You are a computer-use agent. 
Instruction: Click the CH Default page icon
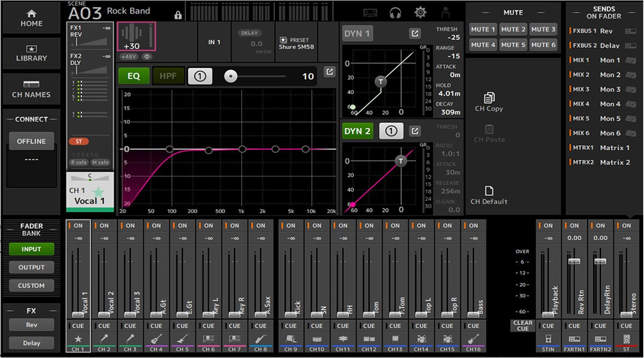coord(489,191)
